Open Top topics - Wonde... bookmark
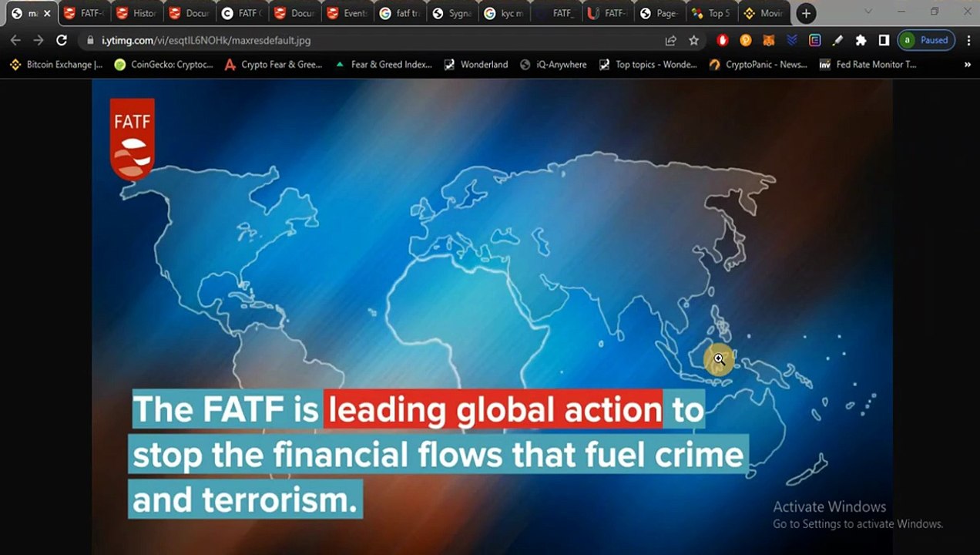 [x=648, y=65]
